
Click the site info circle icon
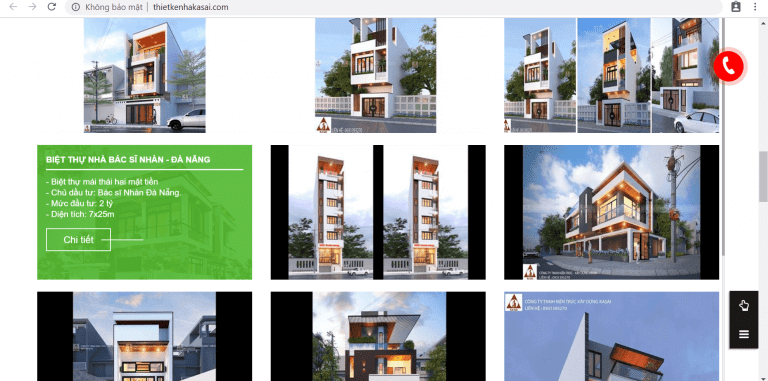click(x=75, y=7)
